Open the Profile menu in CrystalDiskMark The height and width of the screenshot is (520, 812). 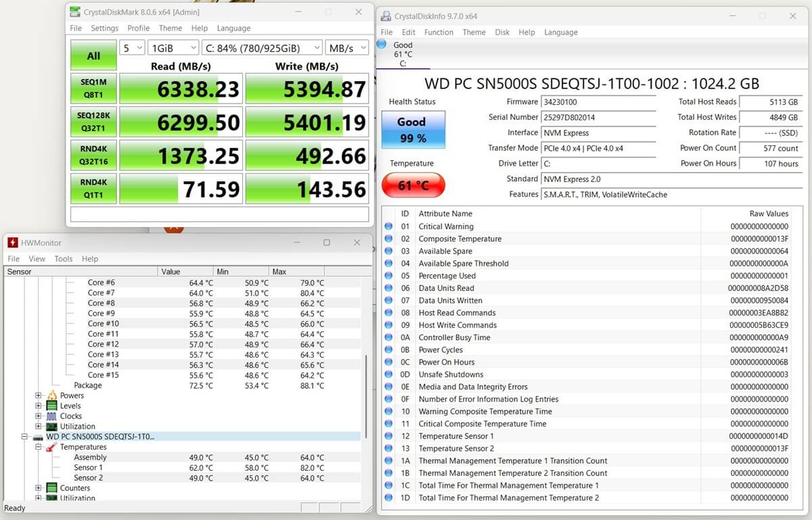point(139,28)
